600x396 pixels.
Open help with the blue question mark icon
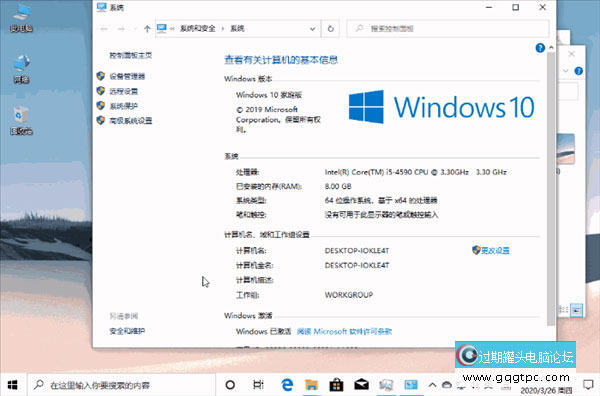pyautogui.click(x=540, y=48)
